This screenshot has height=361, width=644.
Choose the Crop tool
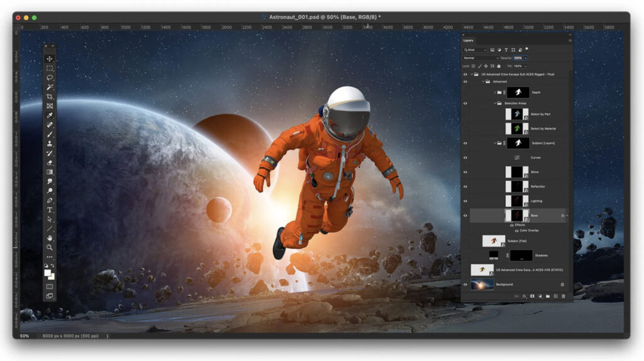(50, 96)
